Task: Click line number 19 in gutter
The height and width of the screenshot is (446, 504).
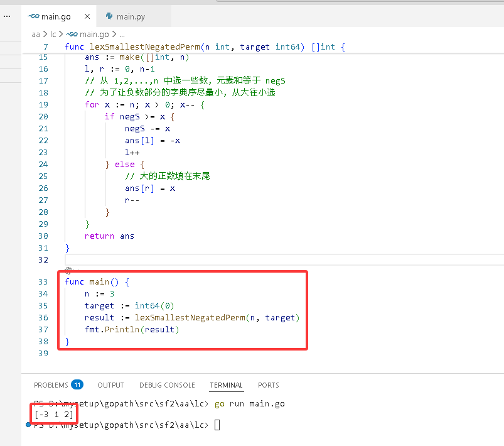Action: coord(43,105)
